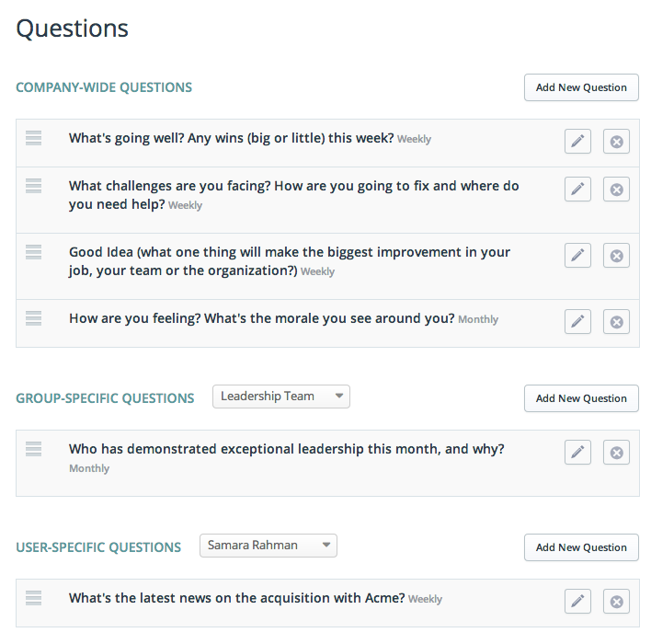This screenshot has height=644, width=651.
Task: Edit the "How are you feeling" question
Action: pos(577,321)
